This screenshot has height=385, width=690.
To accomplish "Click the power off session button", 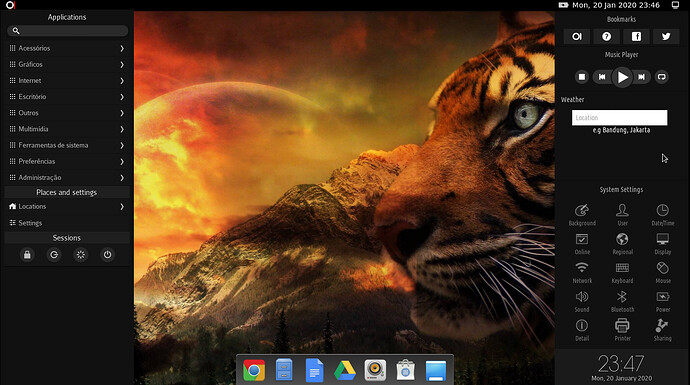I will coord(107,255).
